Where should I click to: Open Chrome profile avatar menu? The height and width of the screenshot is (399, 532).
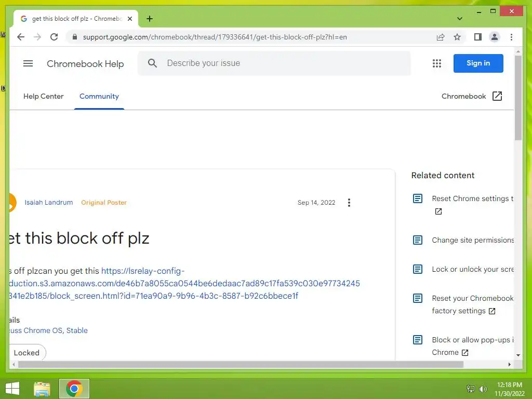(x=495, y=37)
